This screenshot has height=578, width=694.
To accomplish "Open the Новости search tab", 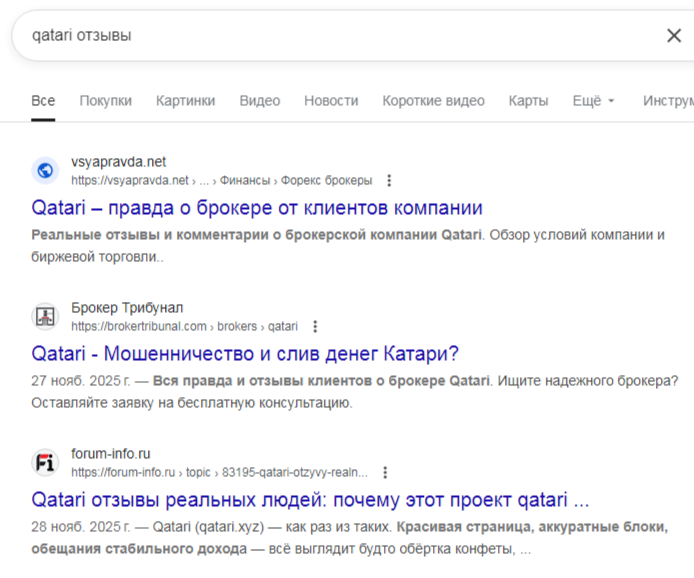I will pyautogui.click(x=331, y=101).
